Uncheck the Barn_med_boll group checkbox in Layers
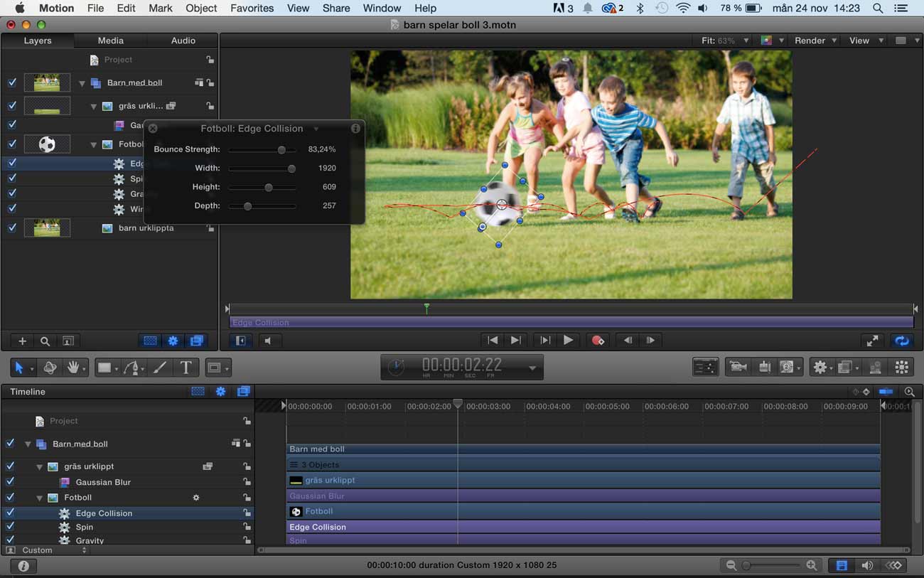The width and height of the screenshot is (924, 578). 12,83
